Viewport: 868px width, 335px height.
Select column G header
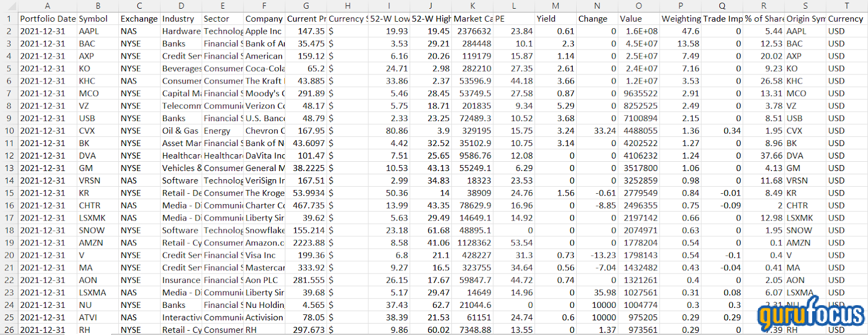point(307,6)
